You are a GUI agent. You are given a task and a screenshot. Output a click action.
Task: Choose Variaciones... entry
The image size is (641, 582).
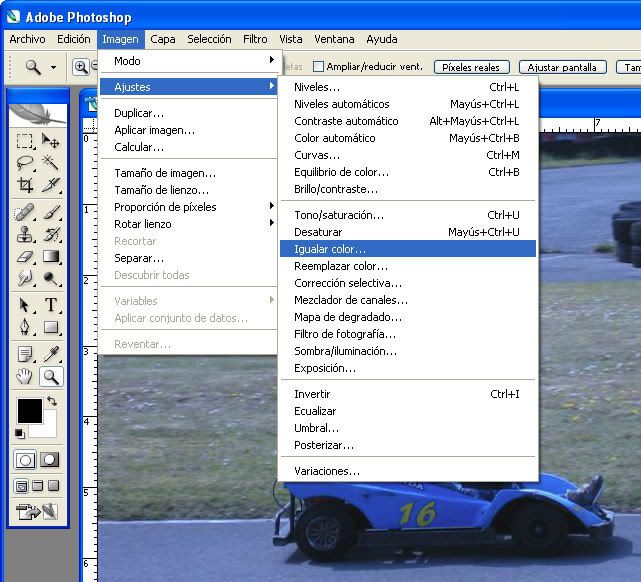coord(408,471)
